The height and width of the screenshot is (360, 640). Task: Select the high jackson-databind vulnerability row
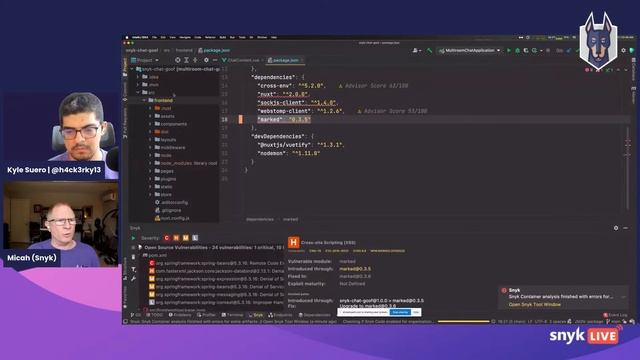click(x=216, y=271)
